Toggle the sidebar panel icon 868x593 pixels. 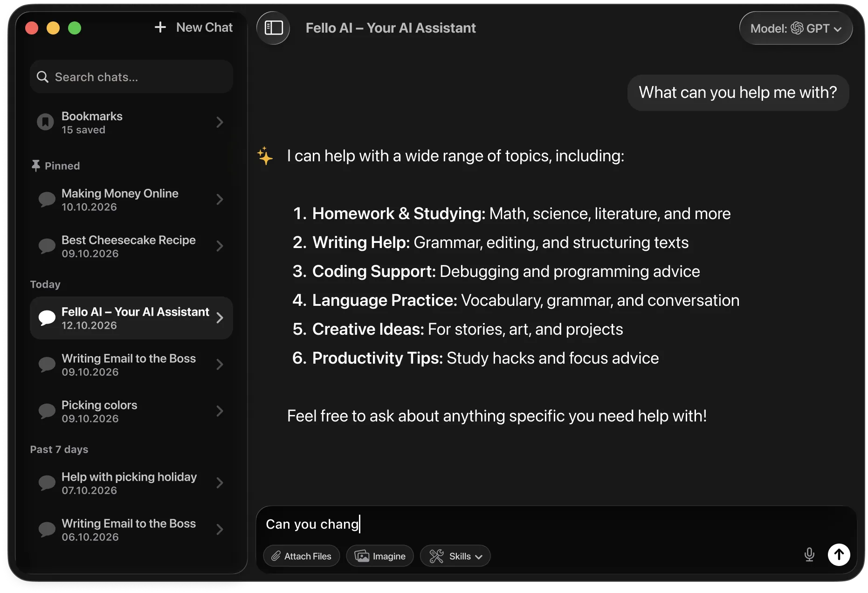274,28
